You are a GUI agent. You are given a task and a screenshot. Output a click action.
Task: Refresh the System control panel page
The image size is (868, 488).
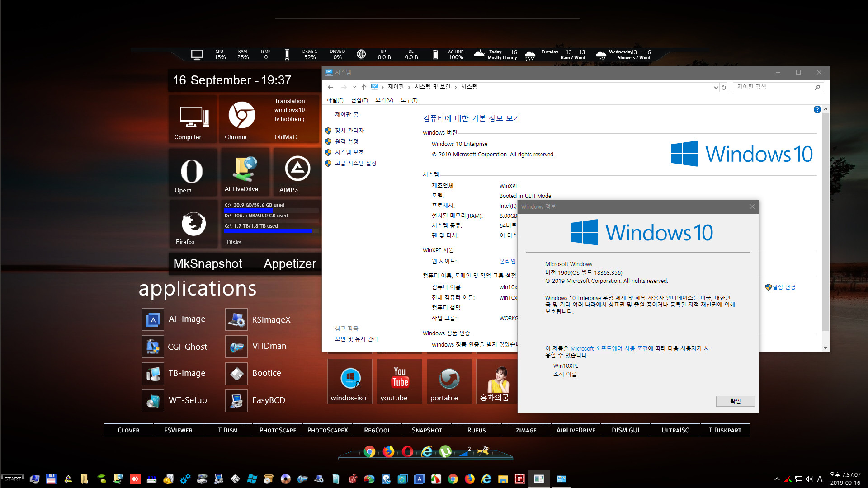[724, 87]
